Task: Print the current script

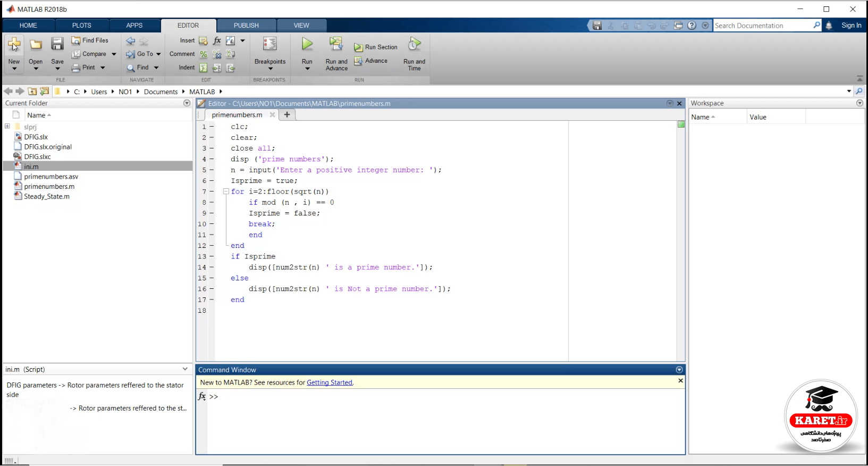Action: (x=83, y=68)
